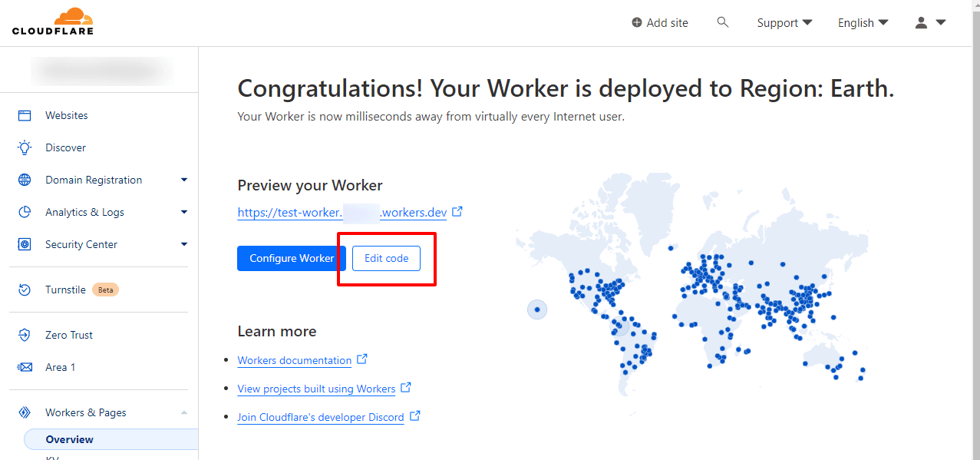
Task: Expand the Support dropdown menu
Action: pos(784,23)
